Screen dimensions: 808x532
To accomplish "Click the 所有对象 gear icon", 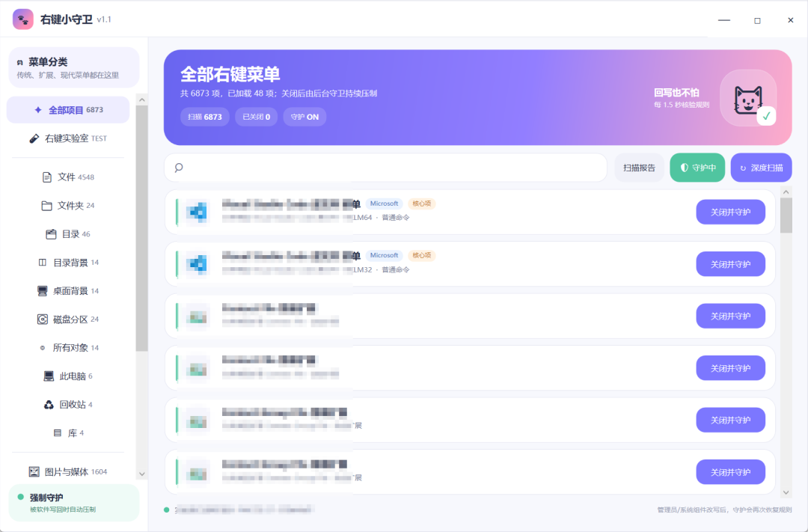I will click(43, 348).
